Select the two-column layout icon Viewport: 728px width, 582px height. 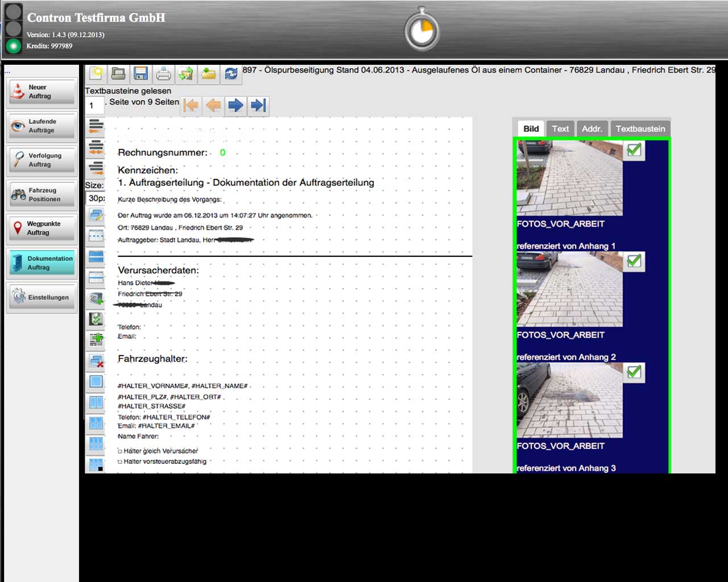(96, 402)
